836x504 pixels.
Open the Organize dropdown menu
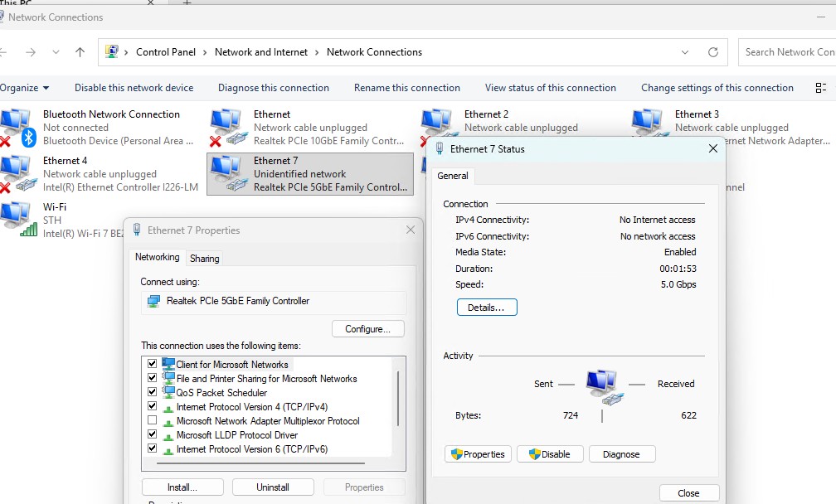pos(25,88)
